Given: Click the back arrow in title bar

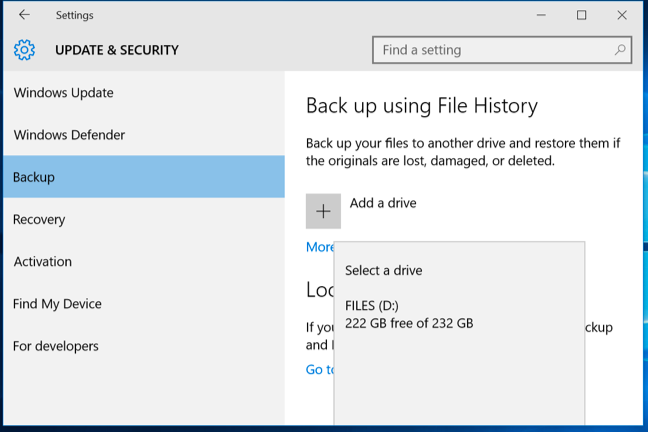Looking at the screenshot, I should coord(24,15).
